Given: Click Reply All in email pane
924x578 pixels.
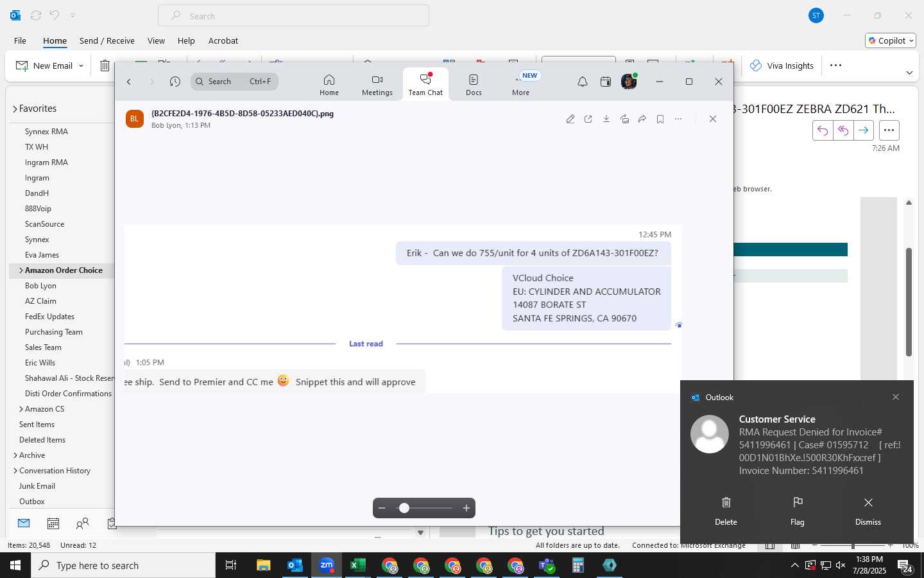Looking at the screenshot, I should pyautogui.click(x=843, y=130).
